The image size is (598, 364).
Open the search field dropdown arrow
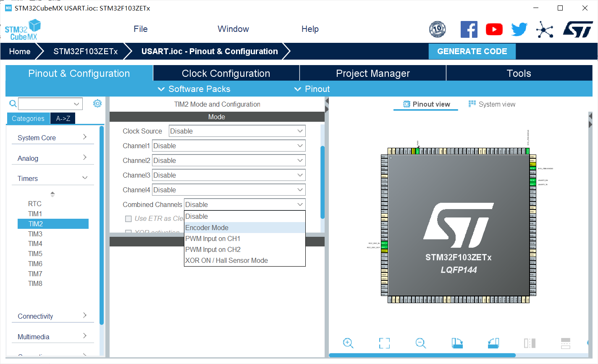pyautogui.click(x=76, y=104)
